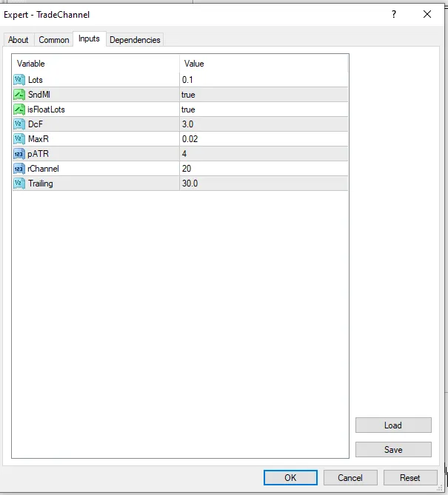Viewport: 448px width, 495px height.
Task: Click the boolean icon beside isFloatLots
Action: coord(19,110)
